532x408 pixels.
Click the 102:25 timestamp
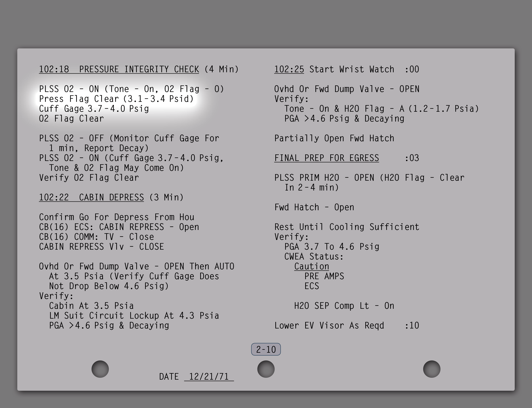coord(289,69)
